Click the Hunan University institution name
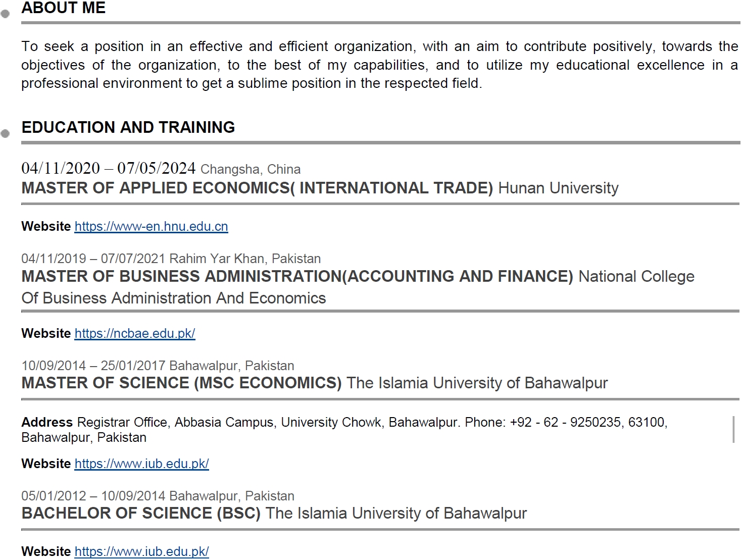 click(x=558, y=188)
